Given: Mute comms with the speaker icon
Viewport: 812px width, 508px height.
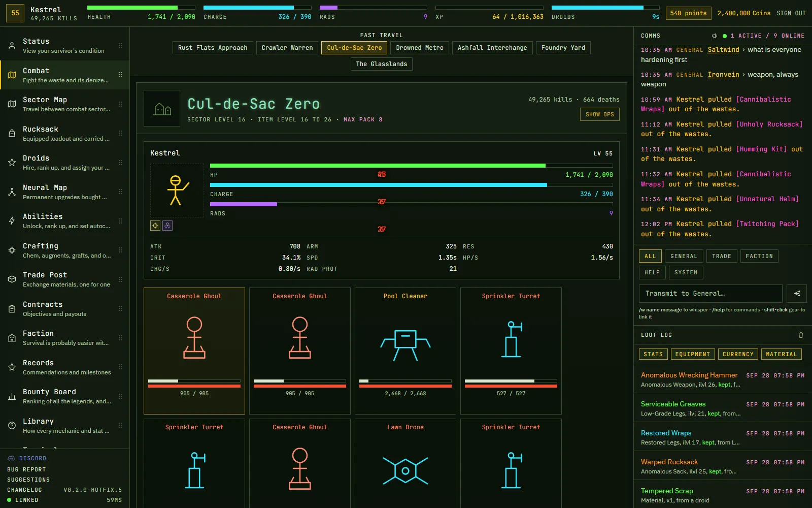Looking at the screenshot, I should pos(714,36).
